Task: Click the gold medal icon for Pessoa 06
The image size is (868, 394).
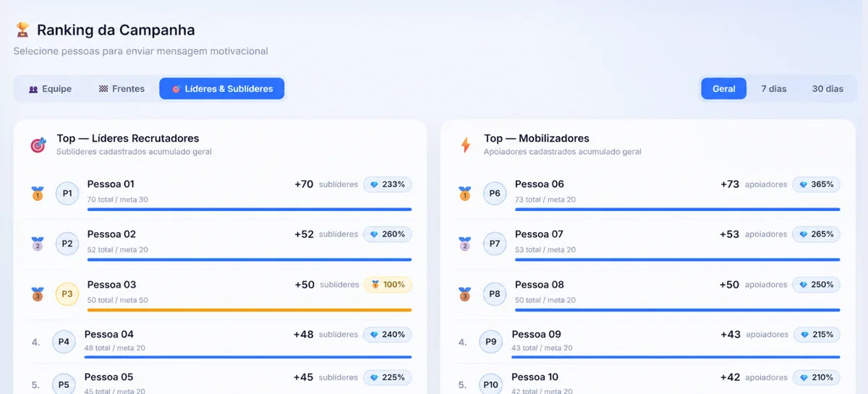Action: [464, 193]
